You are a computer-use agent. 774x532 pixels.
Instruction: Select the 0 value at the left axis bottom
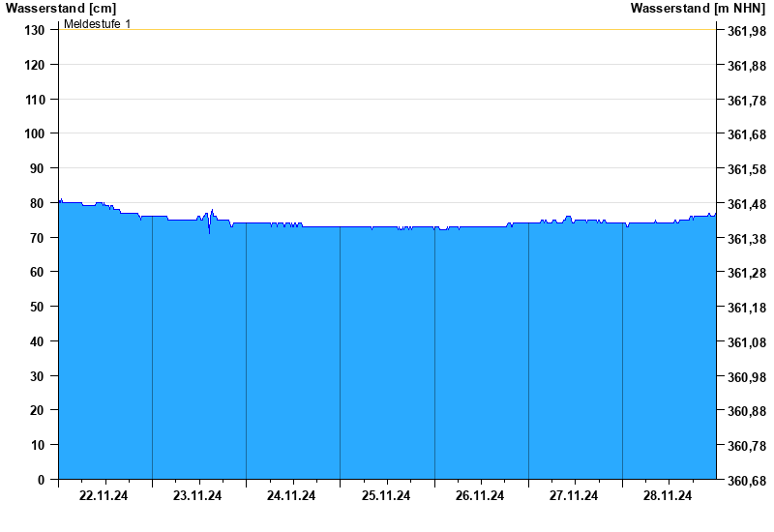pyautogui.click(x=42, y=480)
